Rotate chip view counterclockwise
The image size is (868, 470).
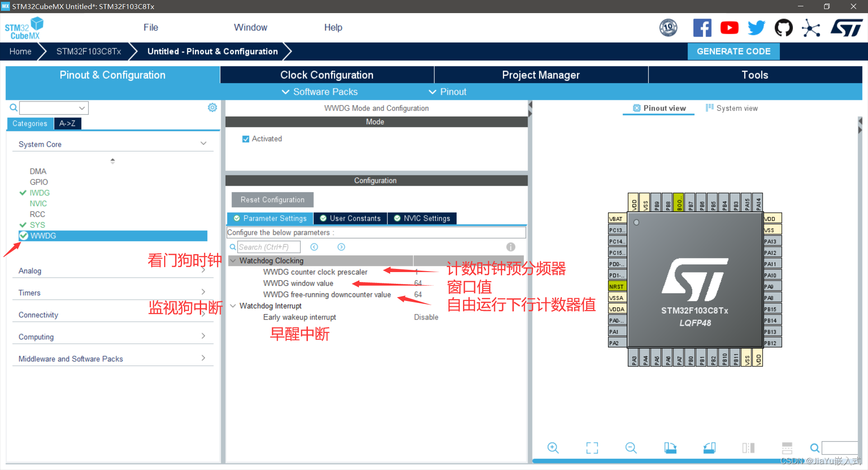(x=709, y=448)
